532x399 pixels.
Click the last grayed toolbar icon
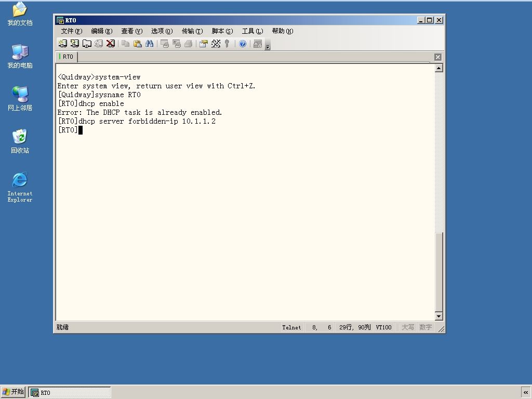coord(258,44)
